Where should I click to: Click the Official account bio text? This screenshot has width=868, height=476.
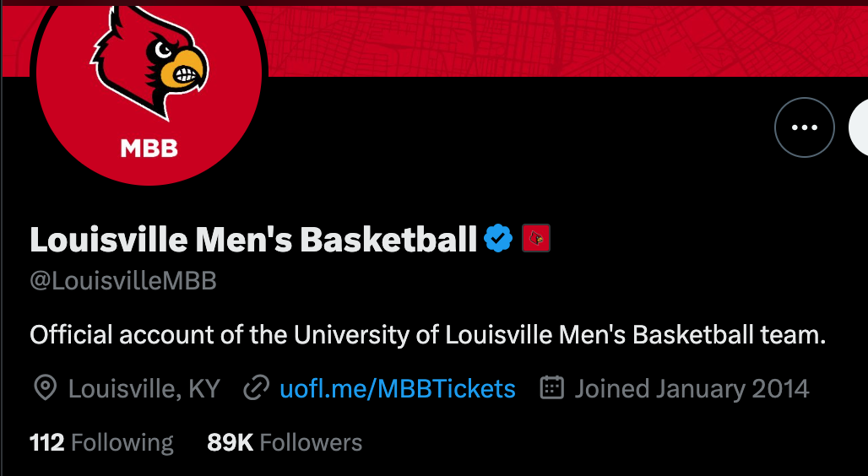pyautogui.click(x=427, y=335)
